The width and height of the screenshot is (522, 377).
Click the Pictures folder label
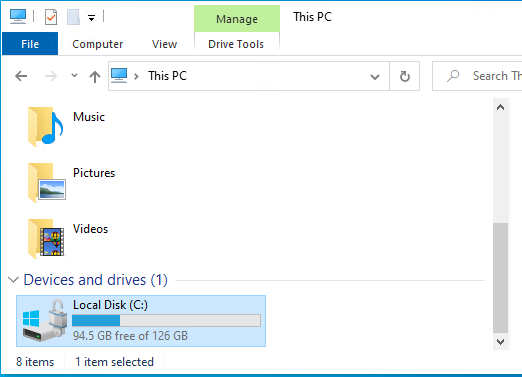(94, 173)
